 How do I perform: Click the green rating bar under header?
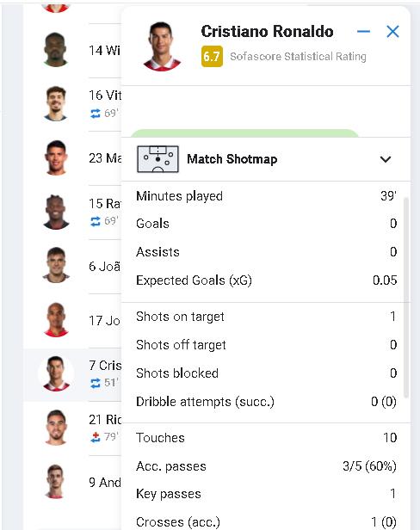click(244, 133)
